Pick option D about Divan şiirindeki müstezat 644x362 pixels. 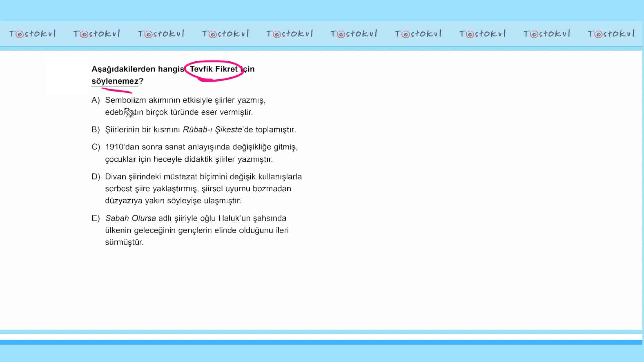point(197,188)
